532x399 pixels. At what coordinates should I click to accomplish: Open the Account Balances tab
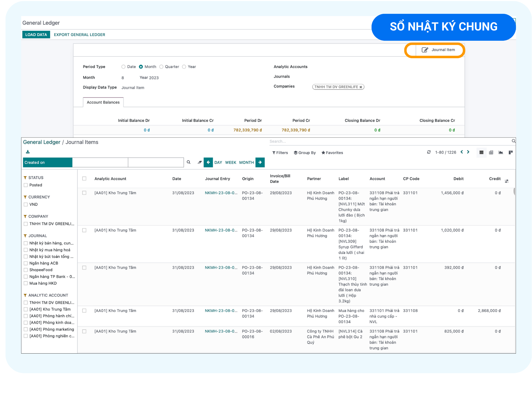(103, 102)
